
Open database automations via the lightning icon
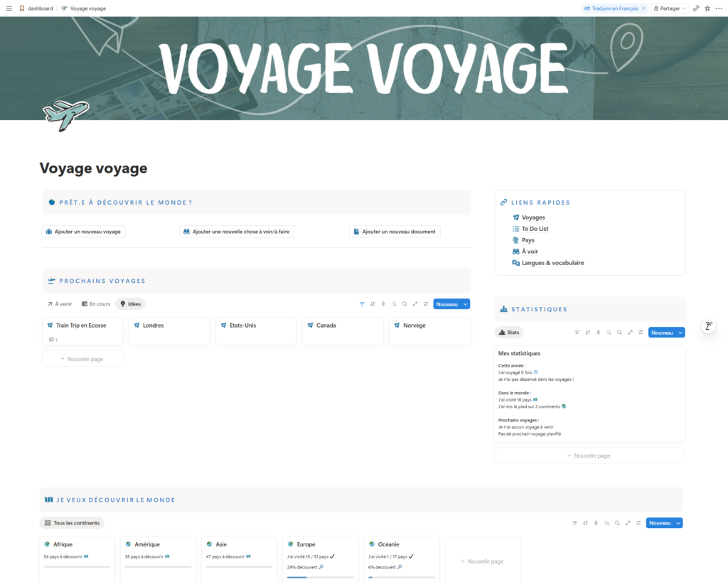(383, 303)
